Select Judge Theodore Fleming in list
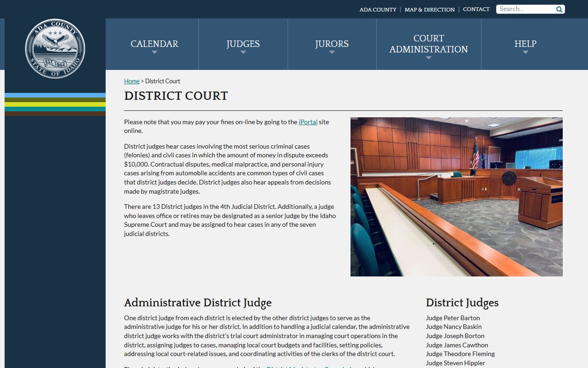 point(460,354)
